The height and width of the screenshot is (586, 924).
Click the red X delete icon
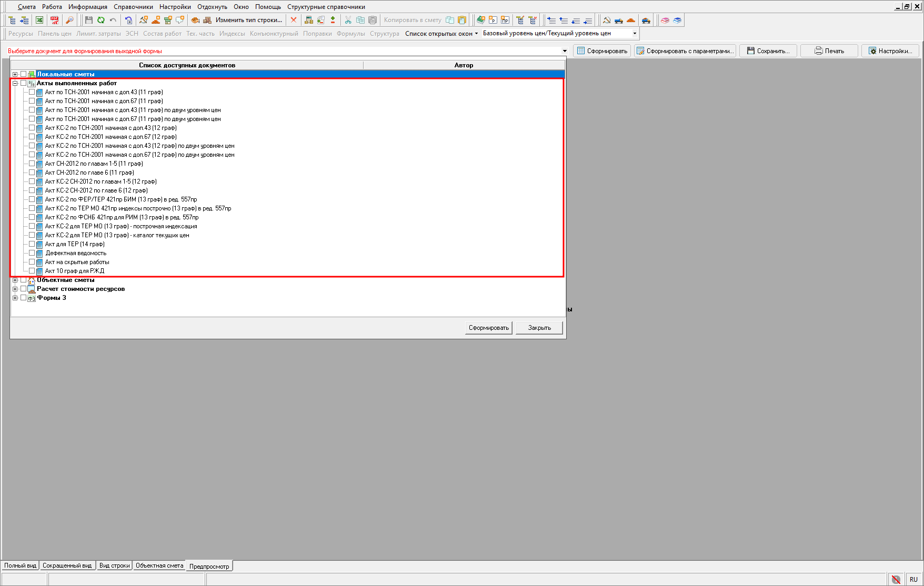(294, 20)
